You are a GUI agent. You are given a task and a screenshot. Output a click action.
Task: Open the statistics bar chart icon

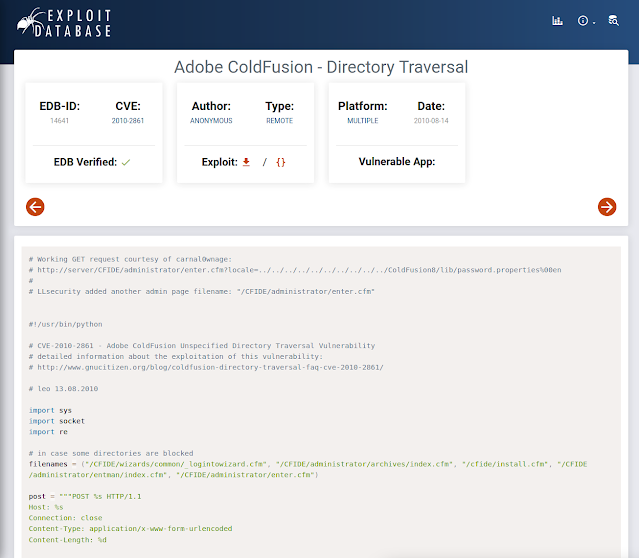click(x=557, y=21)
